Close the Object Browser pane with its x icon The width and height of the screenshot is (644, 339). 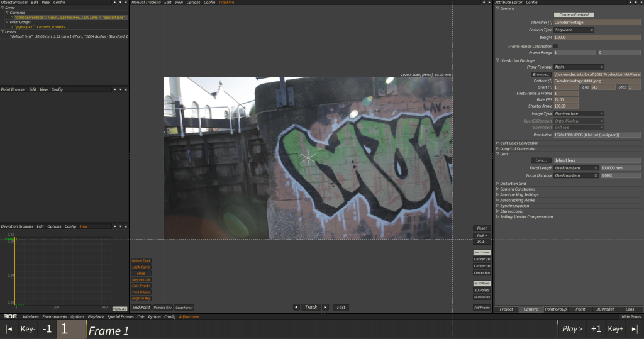click(x=126, y=3)
